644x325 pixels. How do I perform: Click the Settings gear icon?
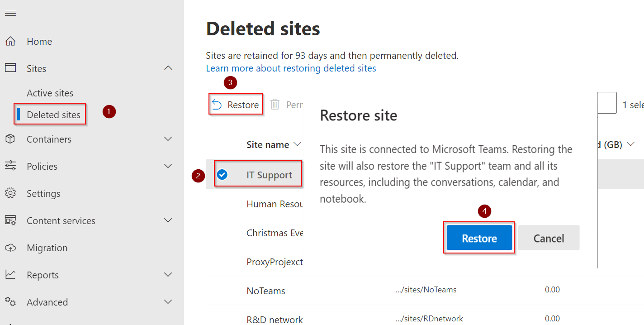[x=11, y=193]
